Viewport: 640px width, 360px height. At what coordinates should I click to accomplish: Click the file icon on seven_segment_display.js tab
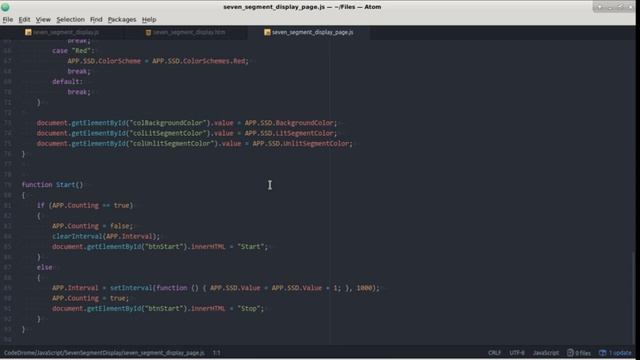coord(28,32)
